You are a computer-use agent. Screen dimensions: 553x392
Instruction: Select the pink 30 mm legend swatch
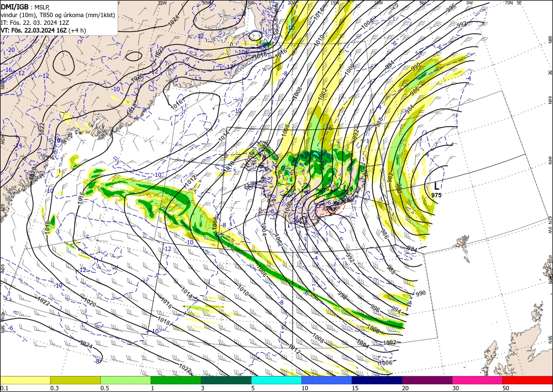click(478, 380)
